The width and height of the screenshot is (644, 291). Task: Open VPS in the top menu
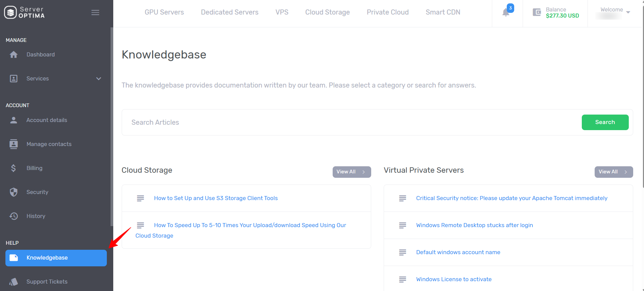[x=282, y=12]
